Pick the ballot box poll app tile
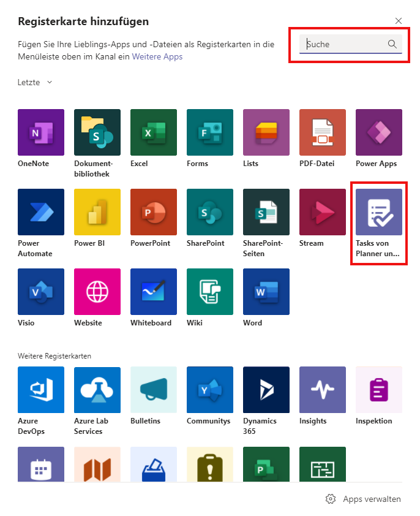The height and width of the screenshot is (516, 420). pyautogui.click(x=154, y=465)
